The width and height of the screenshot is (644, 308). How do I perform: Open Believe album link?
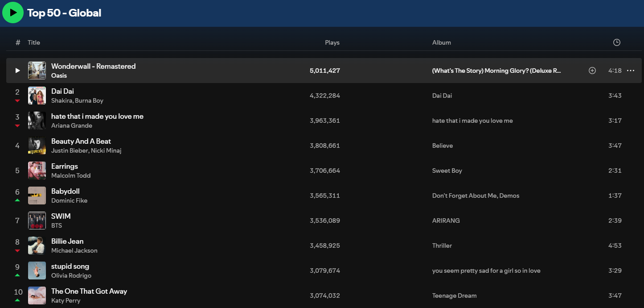pyautogui.click(x=443, y=146)
